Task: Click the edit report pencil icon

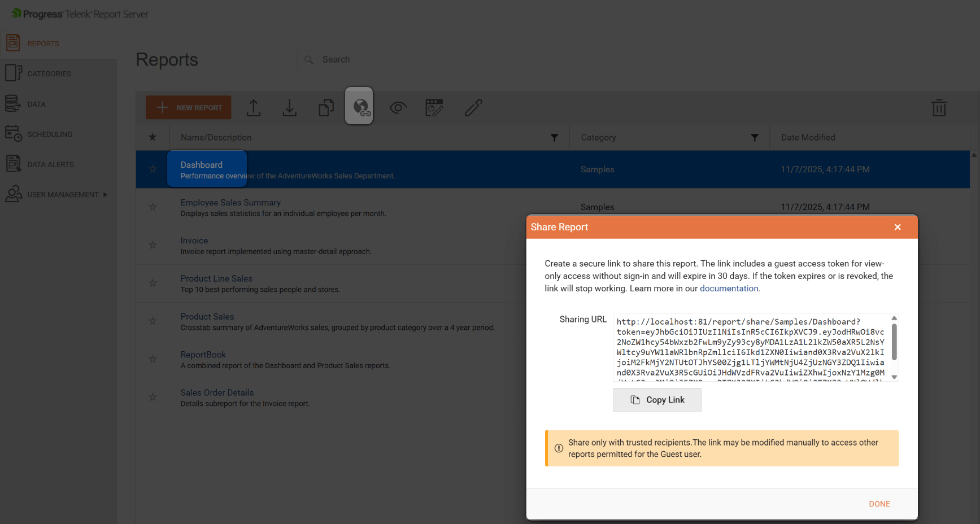Action: pos(474,107)
